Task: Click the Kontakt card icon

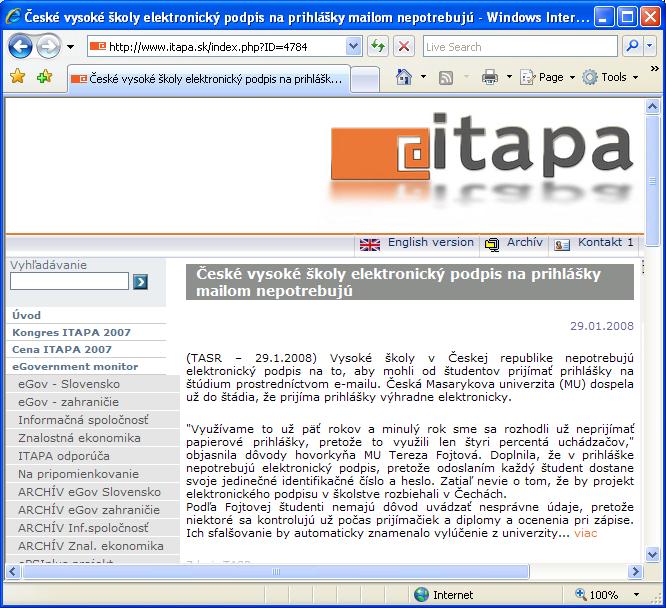Action: point(562,245)
